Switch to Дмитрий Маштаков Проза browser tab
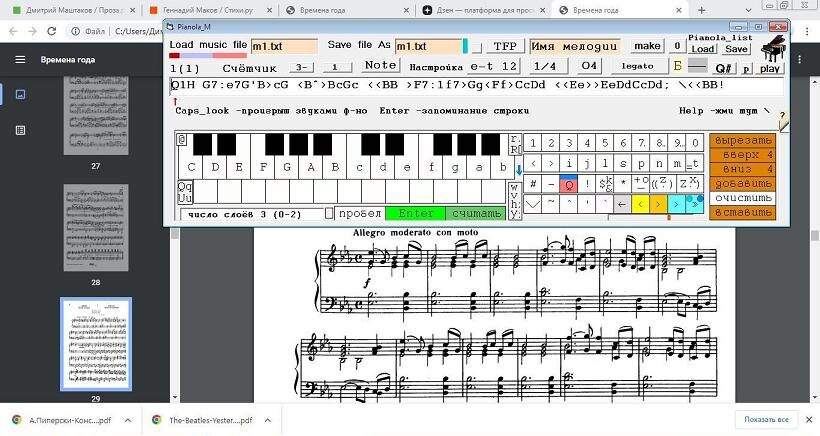 [x=73, y=10]
